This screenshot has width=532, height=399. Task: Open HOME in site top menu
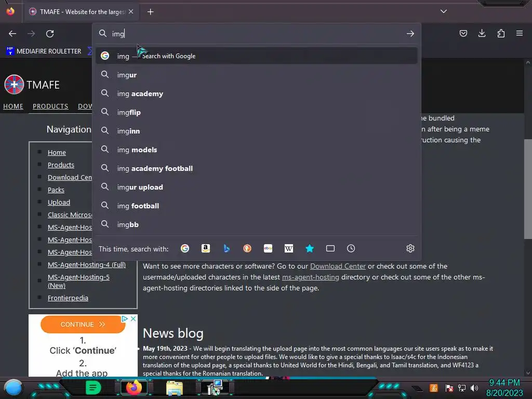13,106
